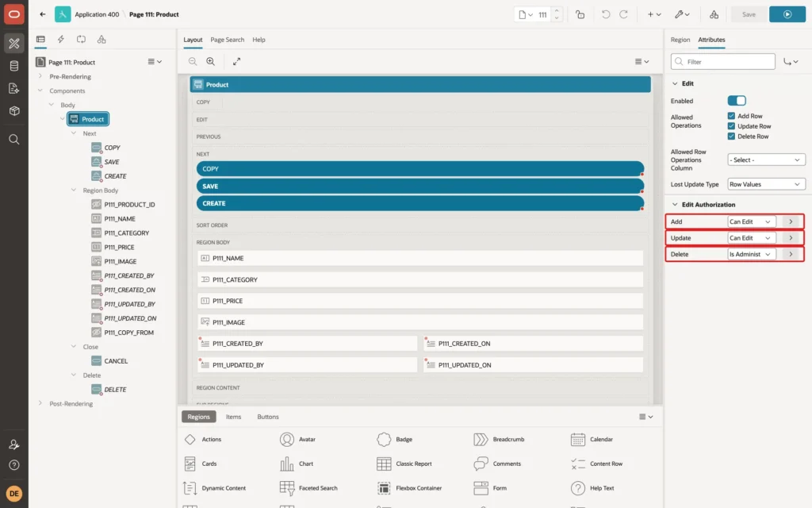Image resolution: width=812 pixels, height=508 pixels.
Task: Select the DELETE button in tree
Action: (115, 389)
